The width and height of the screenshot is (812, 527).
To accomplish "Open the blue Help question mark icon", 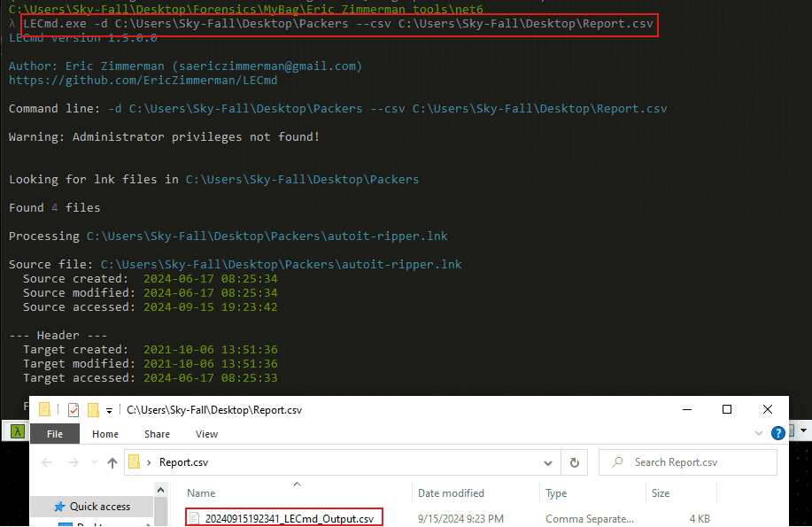I will point(777,433).
